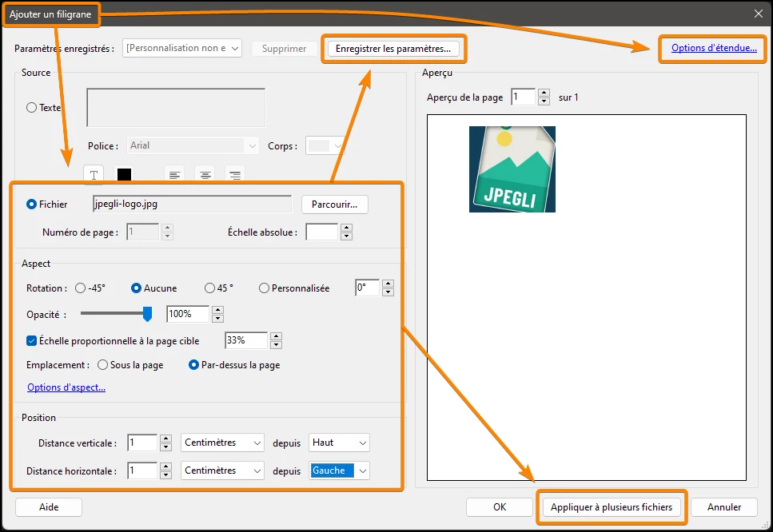Click the custom rotation 0° field
The width and height of the screenshot is (773, 532).
(x=367, y=288)
